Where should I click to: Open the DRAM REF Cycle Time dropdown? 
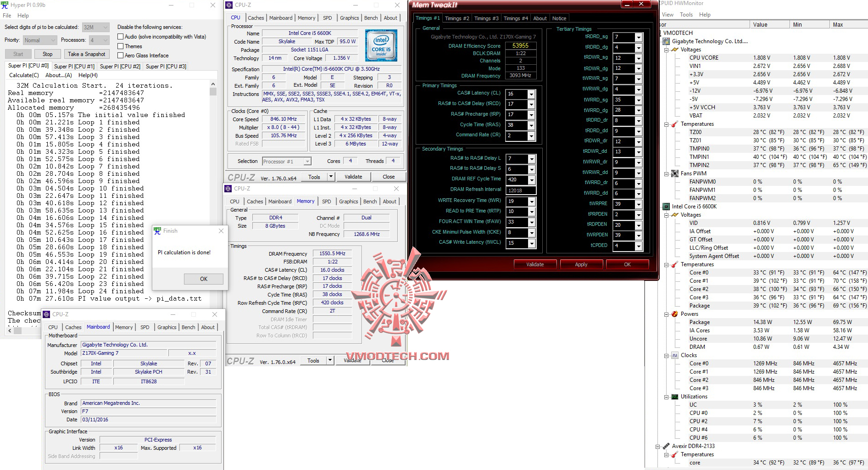[532, 180]
